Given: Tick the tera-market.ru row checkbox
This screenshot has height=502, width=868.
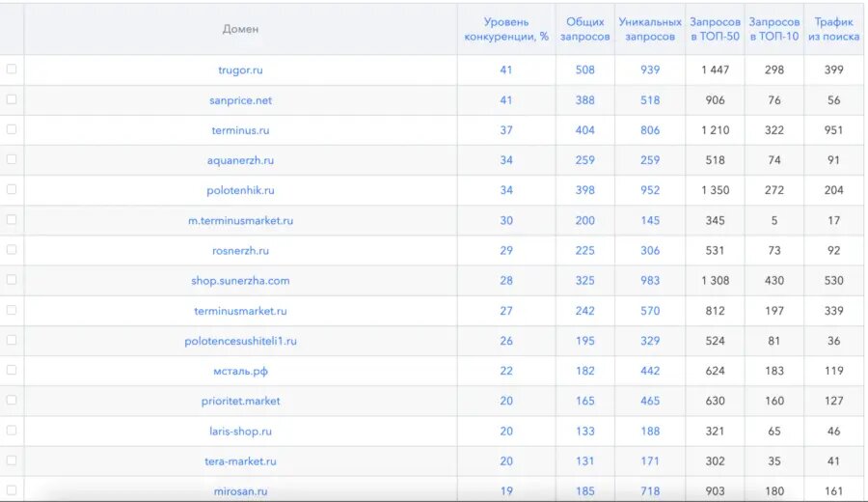Looking at the screenshot, I should click(x=11, y=460).
